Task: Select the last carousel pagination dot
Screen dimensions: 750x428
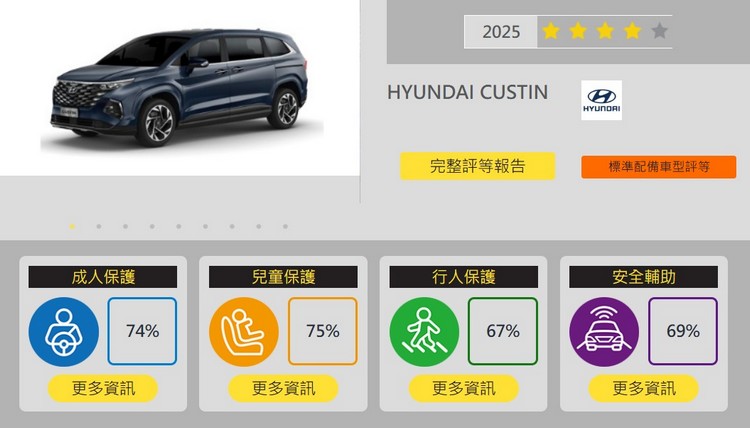Action: [285, 226]
